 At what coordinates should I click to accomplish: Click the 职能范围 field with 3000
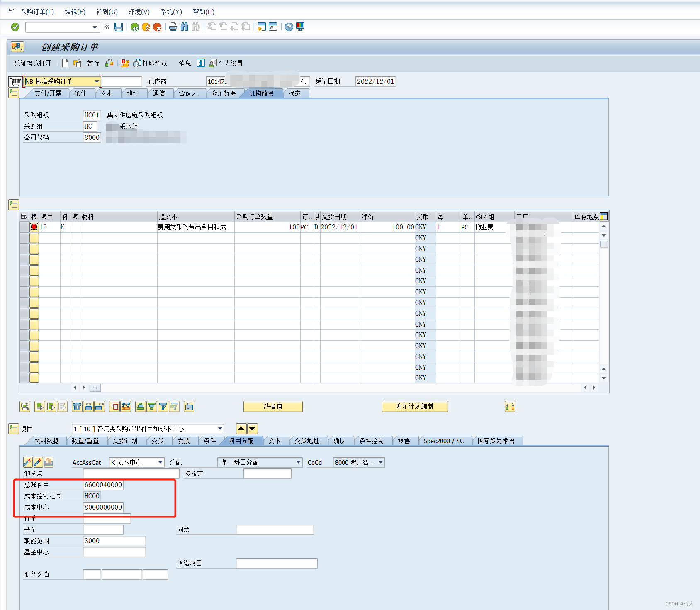coord(114,541)
